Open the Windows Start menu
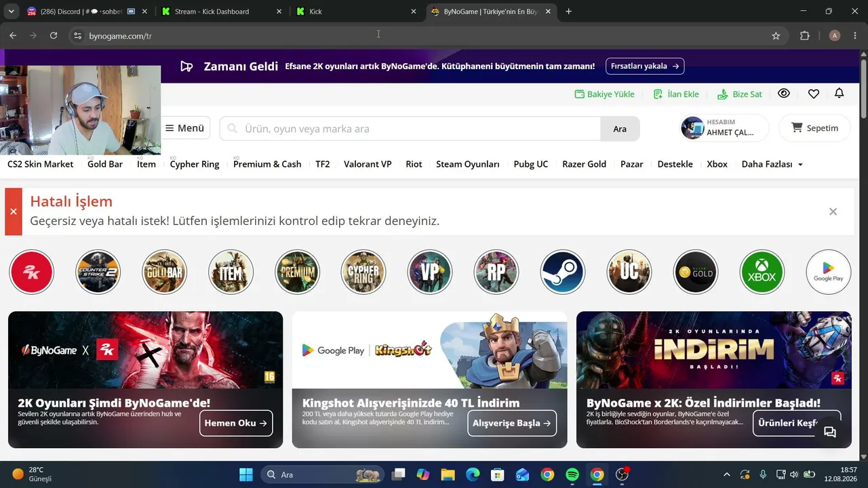The height and width of the screenshot is (488, 868). [245, 474]
